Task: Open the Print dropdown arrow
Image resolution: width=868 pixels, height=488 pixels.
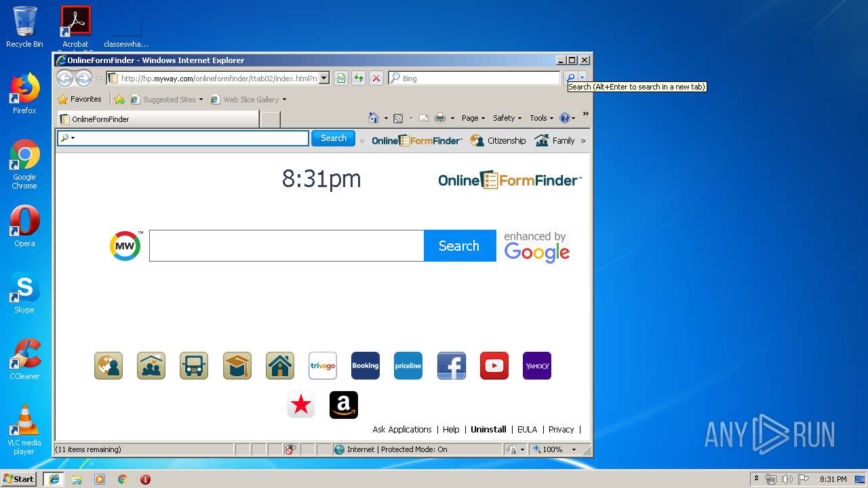Action: tap(452, 118)
